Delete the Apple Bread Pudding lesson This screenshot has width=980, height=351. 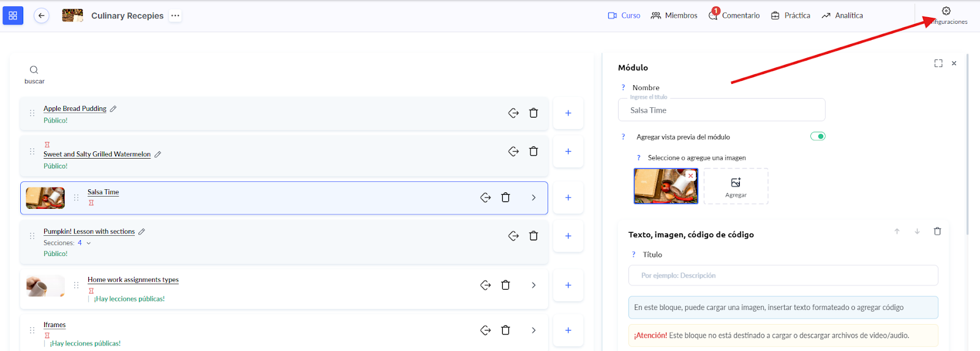tap(533, 113)
